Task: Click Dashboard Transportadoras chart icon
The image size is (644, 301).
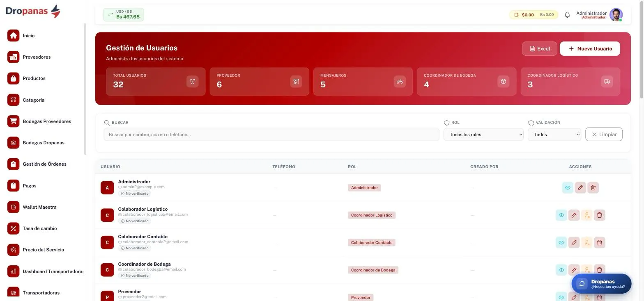Action: point(13,271)
